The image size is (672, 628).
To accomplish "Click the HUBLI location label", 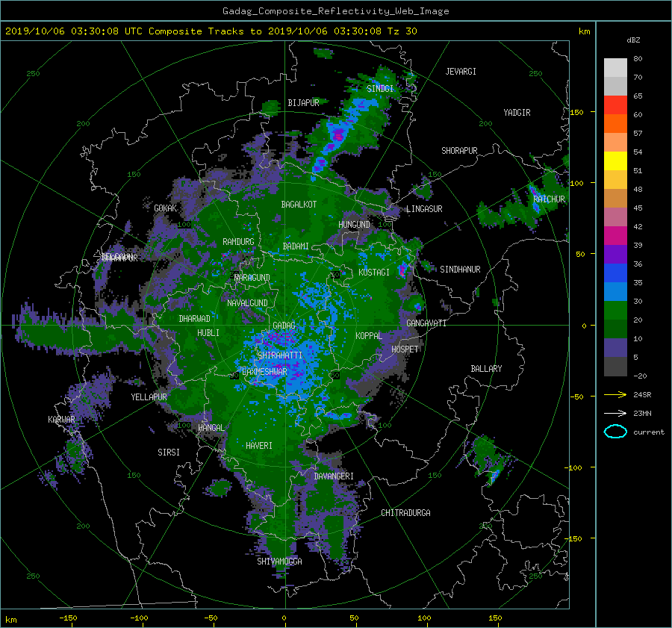I will point(208,333).
